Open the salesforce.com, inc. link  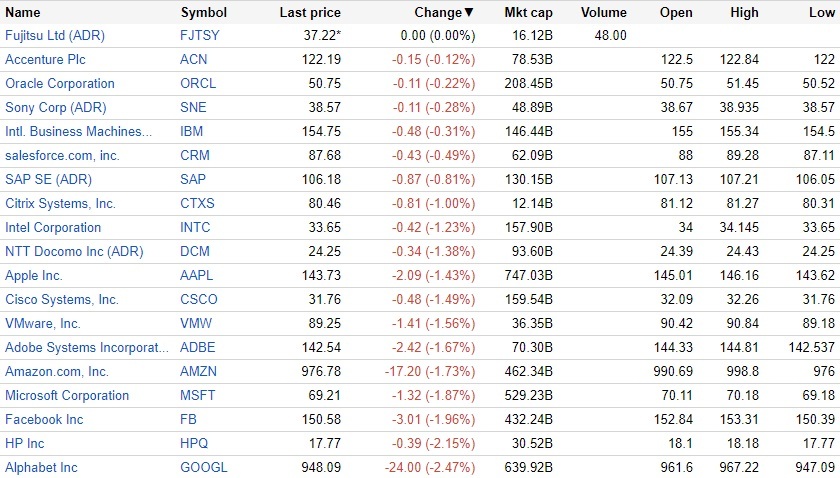tap(62, 155)
